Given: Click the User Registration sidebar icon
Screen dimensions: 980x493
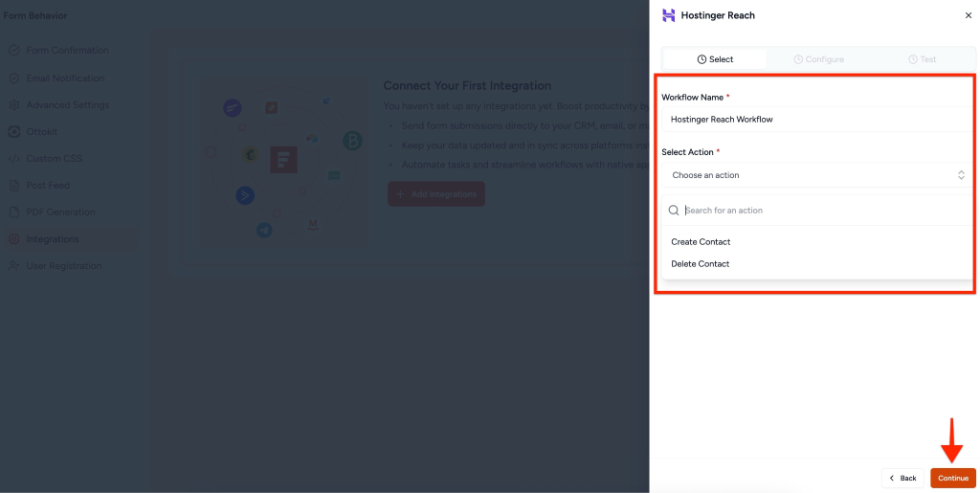Looking at the screenshot, I should (x=14, y=266).
